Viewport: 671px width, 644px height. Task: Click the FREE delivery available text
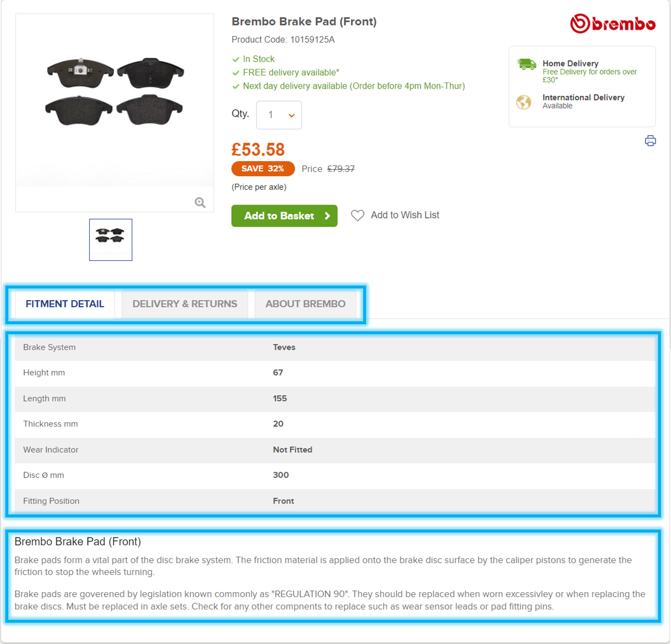291,73
